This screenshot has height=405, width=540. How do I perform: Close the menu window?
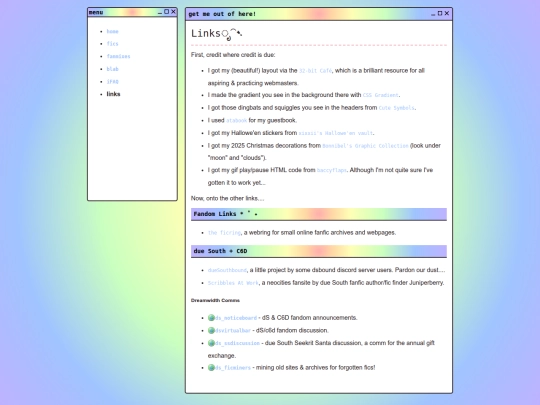click(x=174, y=12)
